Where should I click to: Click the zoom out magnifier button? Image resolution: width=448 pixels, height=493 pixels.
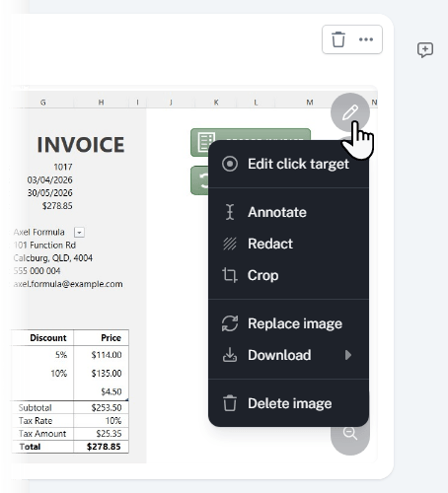pos(350,433)
